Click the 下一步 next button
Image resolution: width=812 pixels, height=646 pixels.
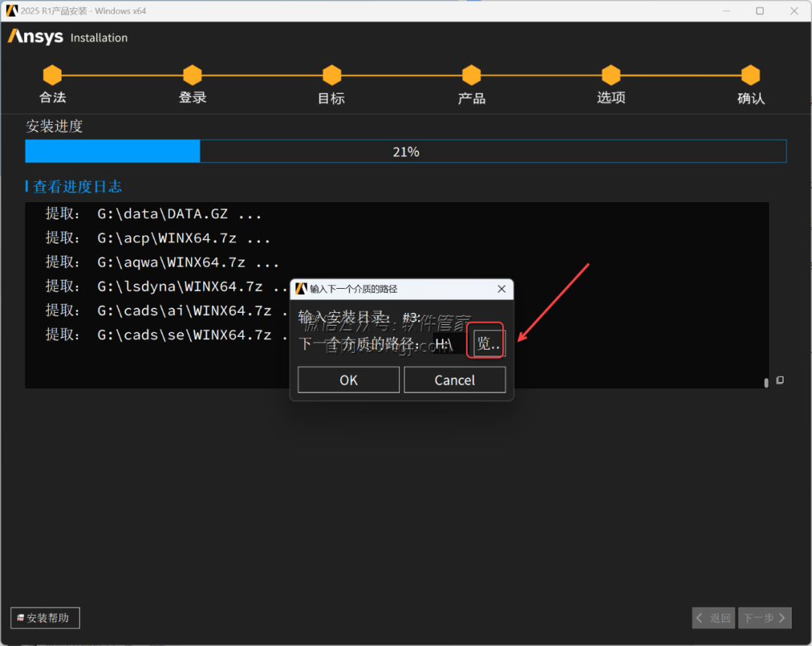[765, 617]
